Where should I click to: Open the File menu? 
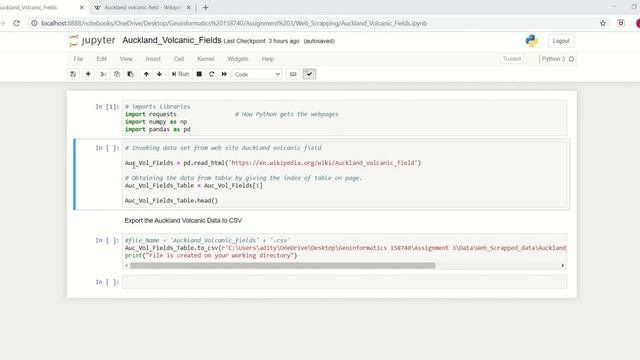[x=78, y=59]
